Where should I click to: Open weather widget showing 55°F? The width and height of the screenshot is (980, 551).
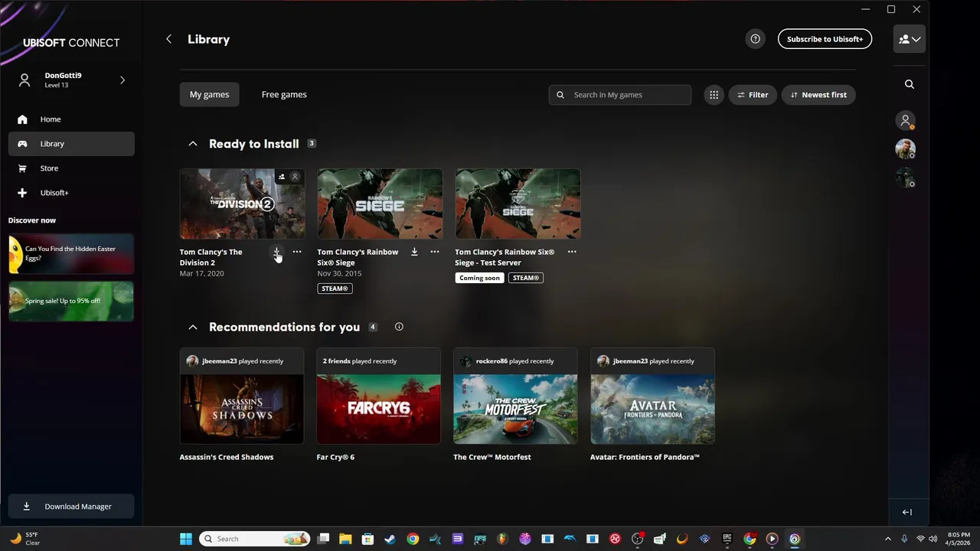(x=24, y=539)
